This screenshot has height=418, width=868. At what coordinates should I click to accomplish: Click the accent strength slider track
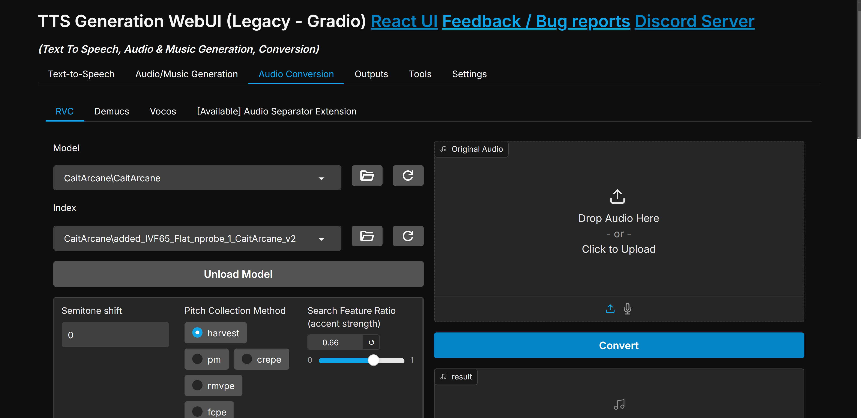(347, 361)
